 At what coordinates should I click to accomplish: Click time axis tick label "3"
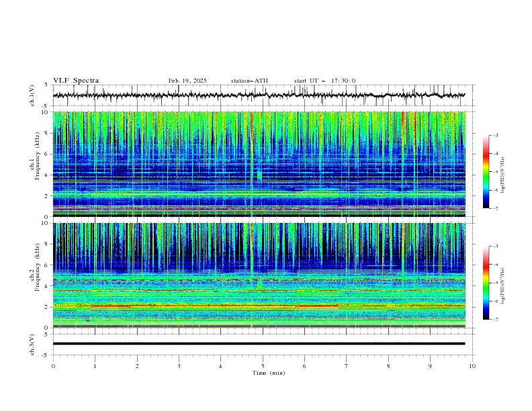click(x=179, y=366)
